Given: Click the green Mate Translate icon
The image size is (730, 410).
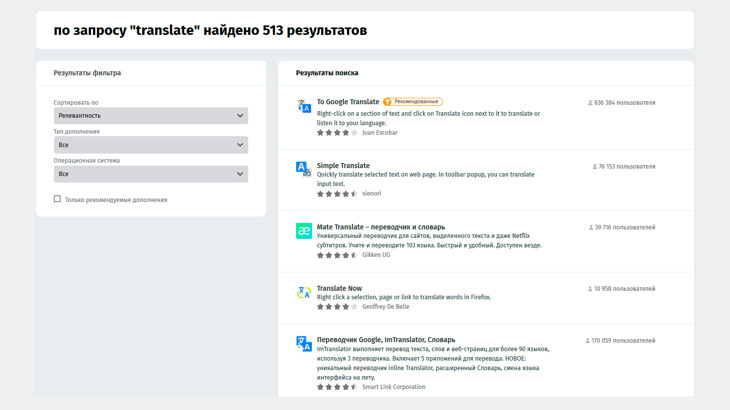Looking at the screenshot, I should point(304,231).
